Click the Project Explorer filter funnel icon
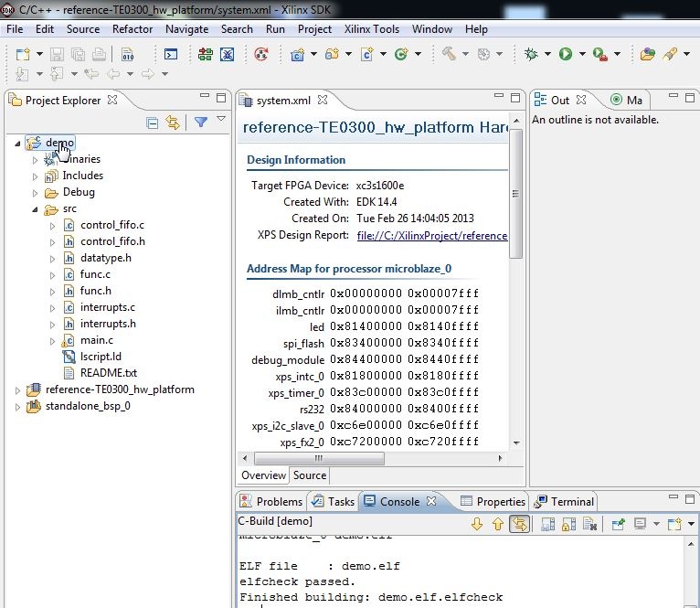Screen dimensions: 700x608 pyautogui.click(x=201, y=122)
